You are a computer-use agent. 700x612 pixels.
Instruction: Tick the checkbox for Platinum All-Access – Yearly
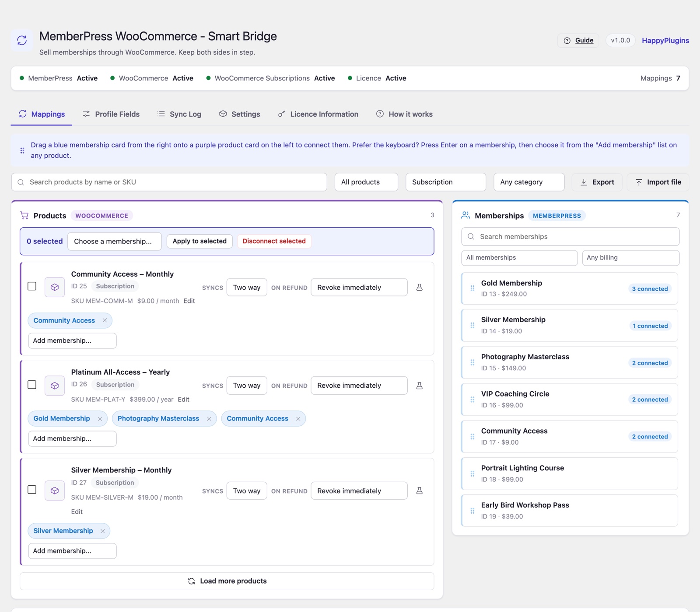tap(32, 385)
